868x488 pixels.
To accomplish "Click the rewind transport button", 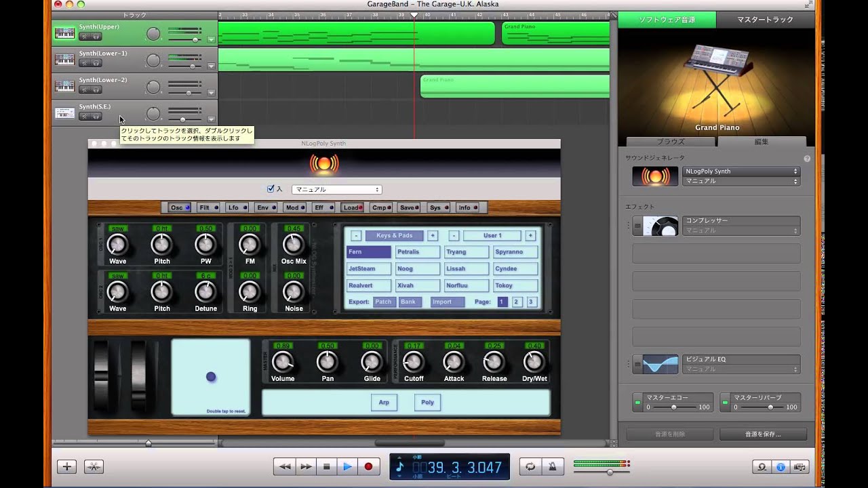I will 285,466.
